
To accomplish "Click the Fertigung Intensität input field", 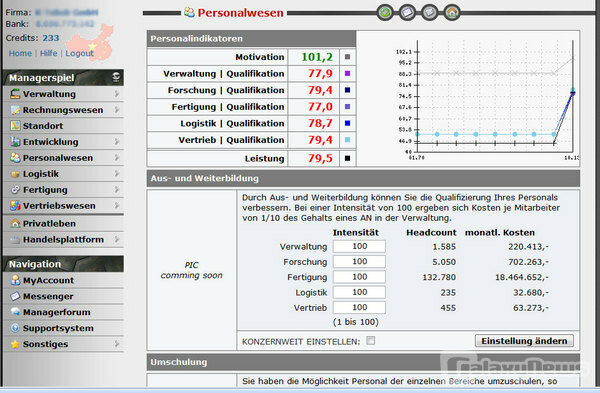I will point(359,277).
